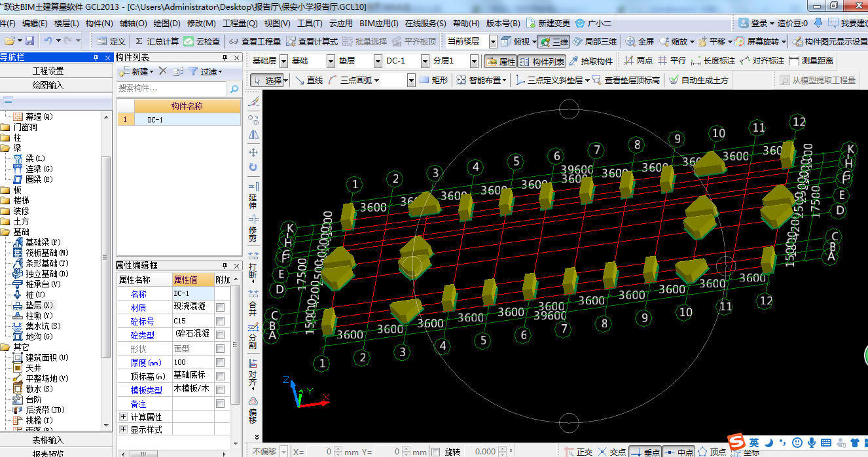Select 独立基础(D) in navigation tree
Image resolution: width=868 pixels, height=457 pixels.
41,274
